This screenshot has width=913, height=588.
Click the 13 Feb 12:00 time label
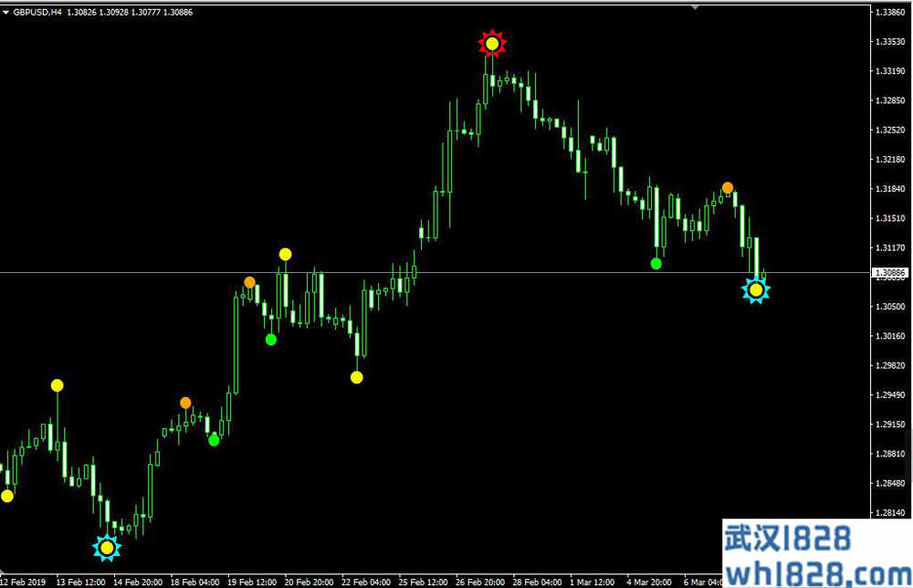tap(81, 583)
